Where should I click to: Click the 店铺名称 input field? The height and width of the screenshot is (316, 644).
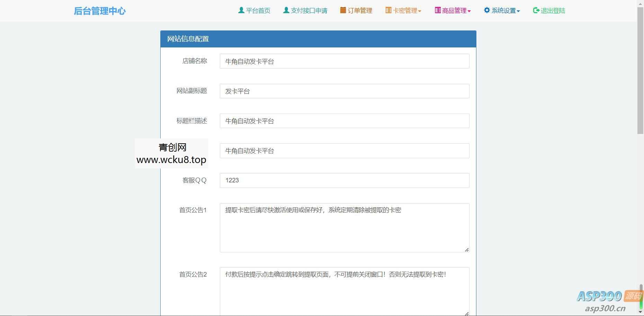click(344, 61)
